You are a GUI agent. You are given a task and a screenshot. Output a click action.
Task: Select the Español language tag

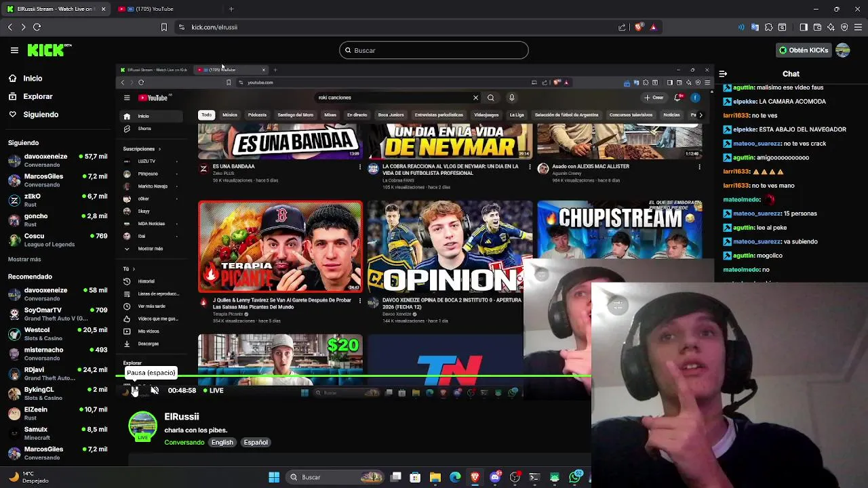tap(256, 443)
